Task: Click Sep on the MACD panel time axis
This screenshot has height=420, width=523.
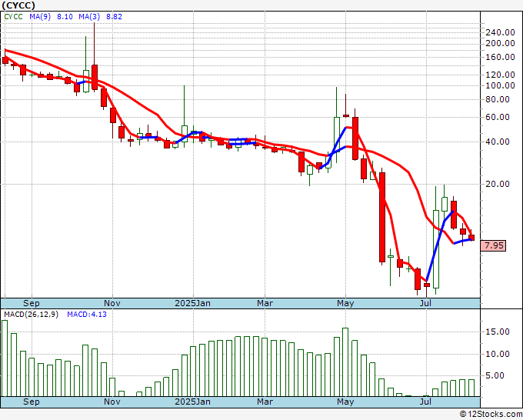Action: pos(32,402)
